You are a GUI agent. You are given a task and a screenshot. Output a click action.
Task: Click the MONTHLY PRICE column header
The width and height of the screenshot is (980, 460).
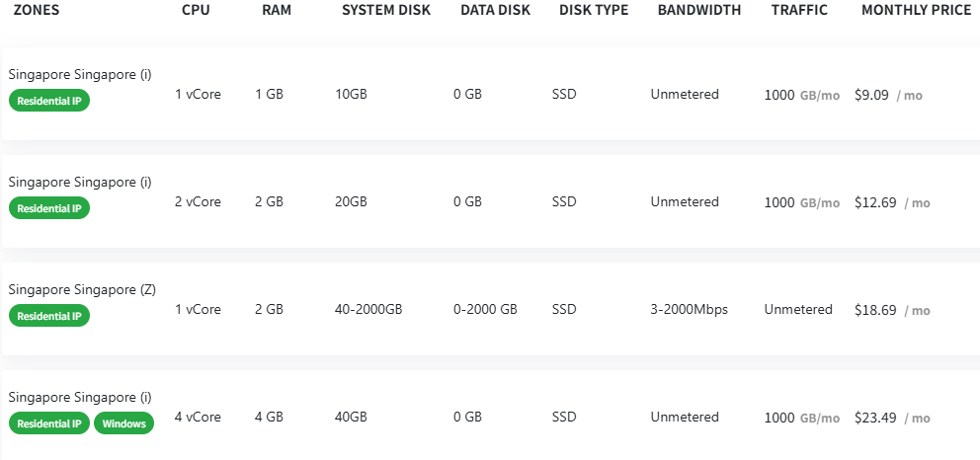[916, 10]
